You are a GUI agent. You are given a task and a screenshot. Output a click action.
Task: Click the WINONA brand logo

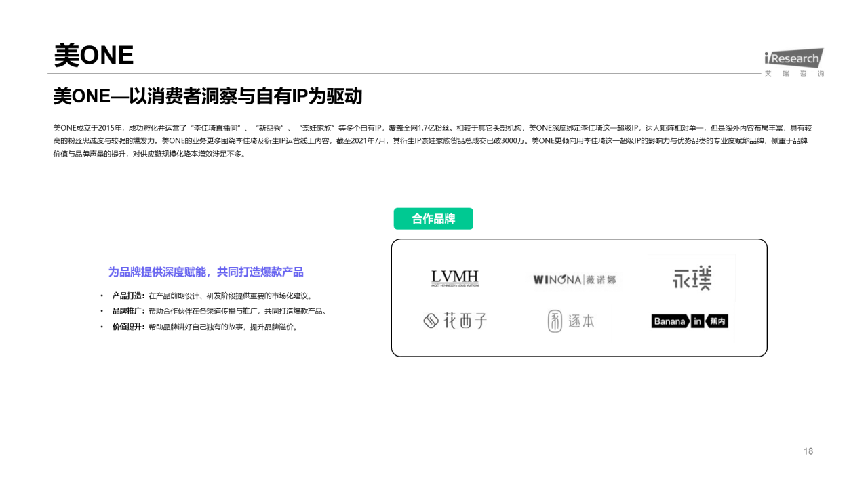pos(574,279)
